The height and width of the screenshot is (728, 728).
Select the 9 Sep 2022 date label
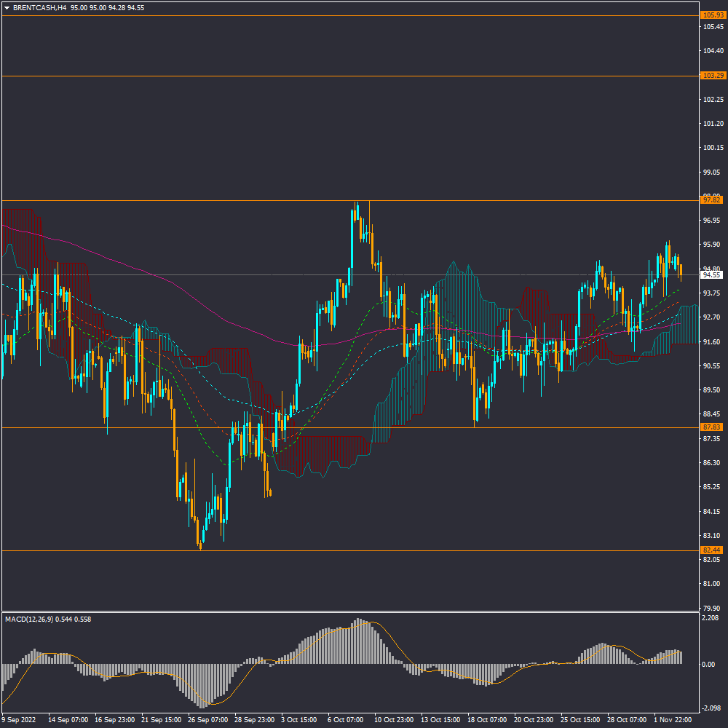coord(20,719)
